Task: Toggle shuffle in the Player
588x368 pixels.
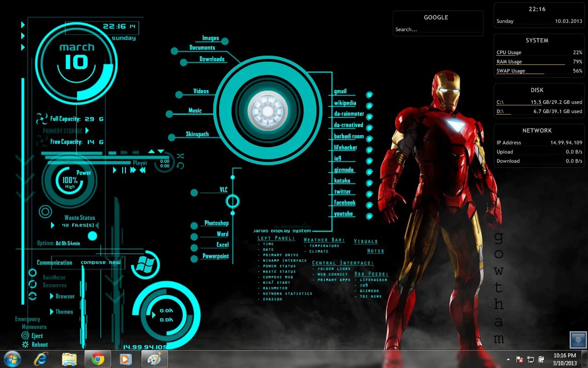Action: point(180,155)
